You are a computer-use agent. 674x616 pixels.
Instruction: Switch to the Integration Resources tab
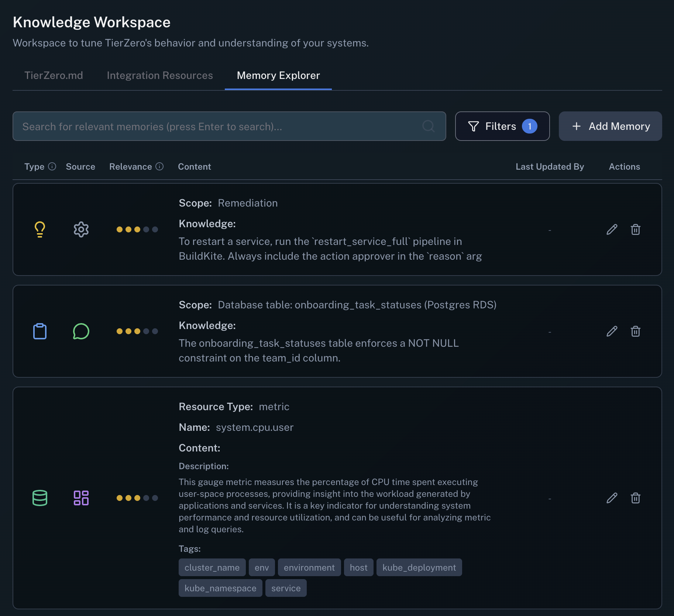pyautogui.click(x=160, y=75)
